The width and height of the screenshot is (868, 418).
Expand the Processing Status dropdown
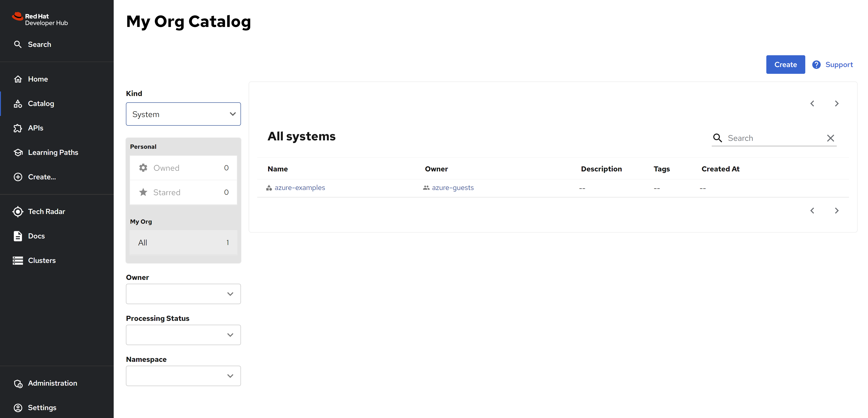coord(183,335)
